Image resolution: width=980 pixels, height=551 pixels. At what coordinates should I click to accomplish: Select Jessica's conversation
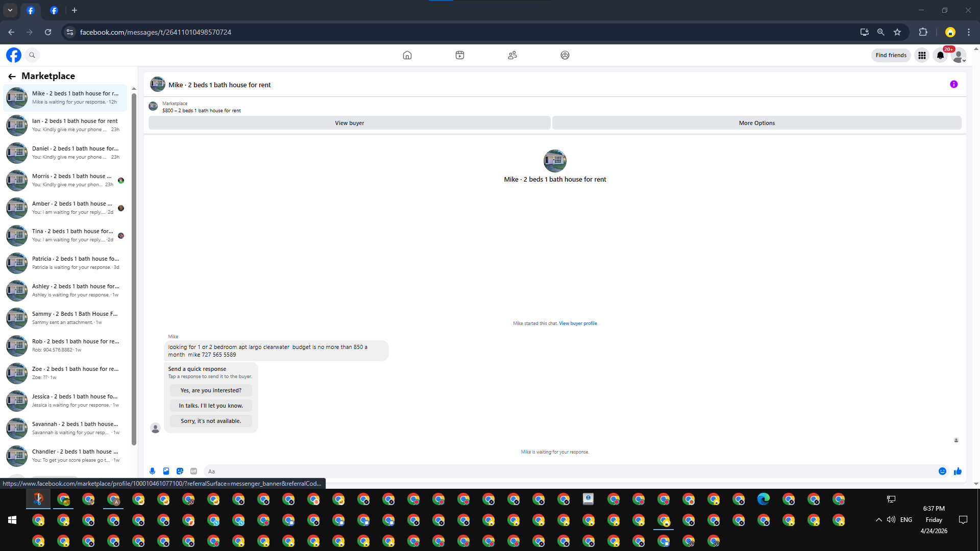(65, 401)
